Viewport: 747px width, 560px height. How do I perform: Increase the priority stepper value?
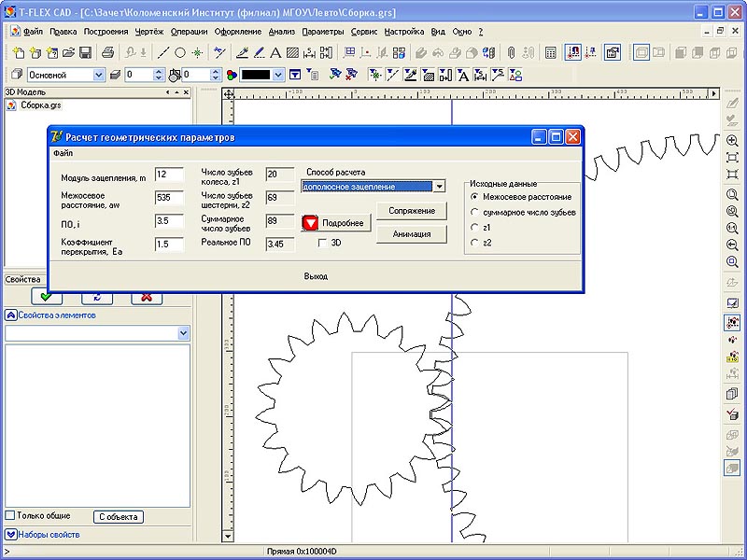click(216, 72)
